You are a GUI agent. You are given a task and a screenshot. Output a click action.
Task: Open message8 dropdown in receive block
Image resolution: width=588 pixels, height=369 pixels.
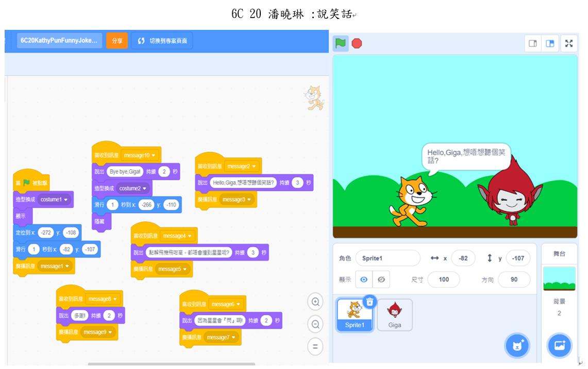103,299
